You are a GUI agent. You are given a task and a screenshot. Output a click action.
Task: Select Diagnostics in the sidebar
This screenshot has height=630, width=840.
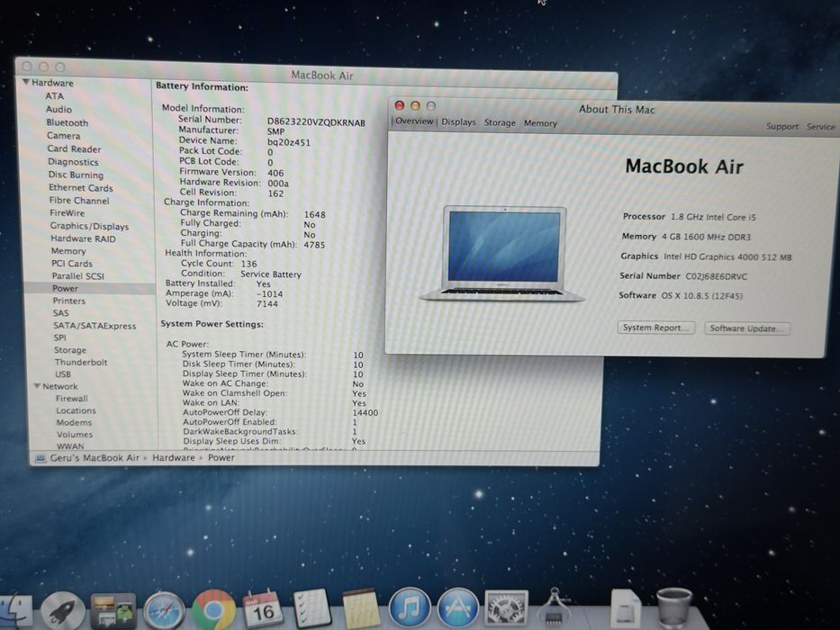(x=74, y=162)
